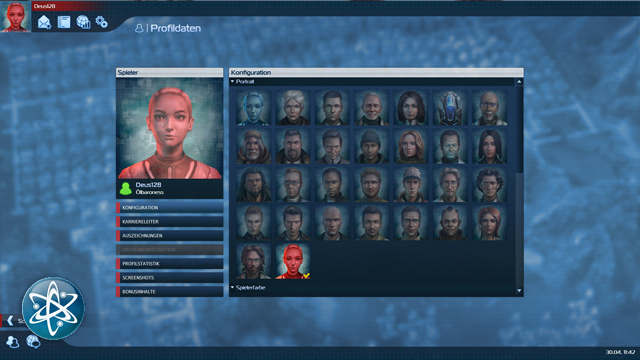Click the scrollbar up arrow
The image size is (640, 360).
pos(519,82)
